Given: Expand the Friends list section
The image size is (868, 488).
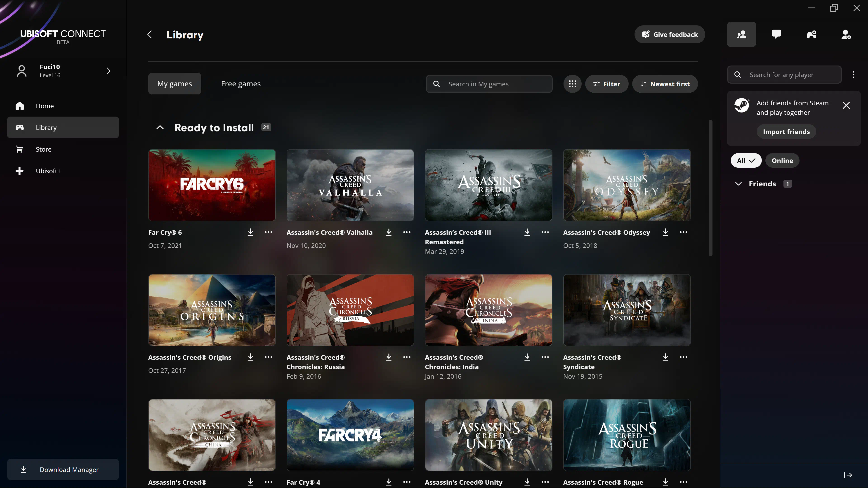Looking at the screenshot, I should 738,184.
